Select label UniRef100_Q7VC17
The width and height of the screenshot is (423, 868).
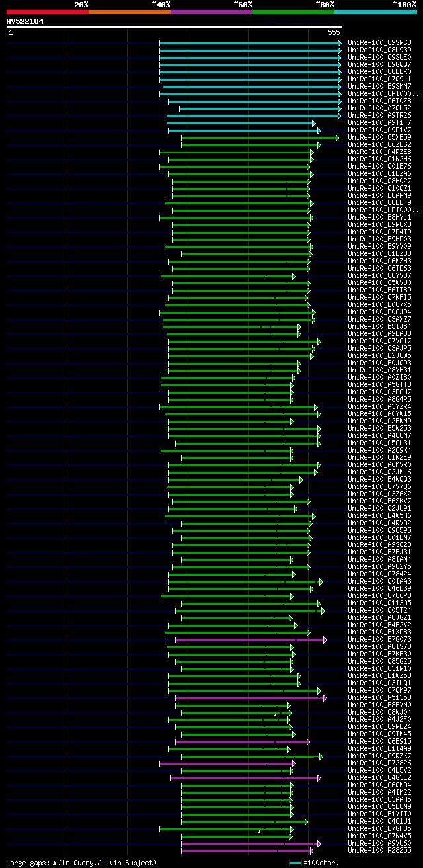click(x=379, y=341)
